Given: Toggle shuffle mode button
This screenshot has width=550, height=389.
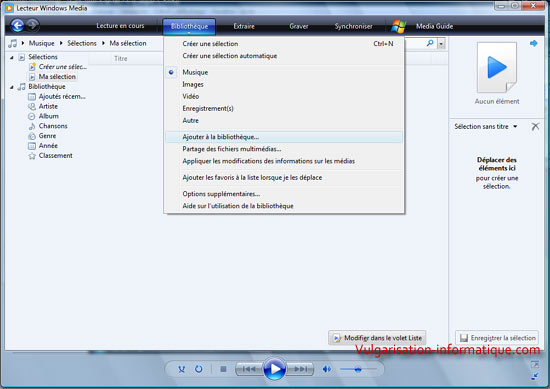Looking at the screenshot, I should [x=181, y=369].
